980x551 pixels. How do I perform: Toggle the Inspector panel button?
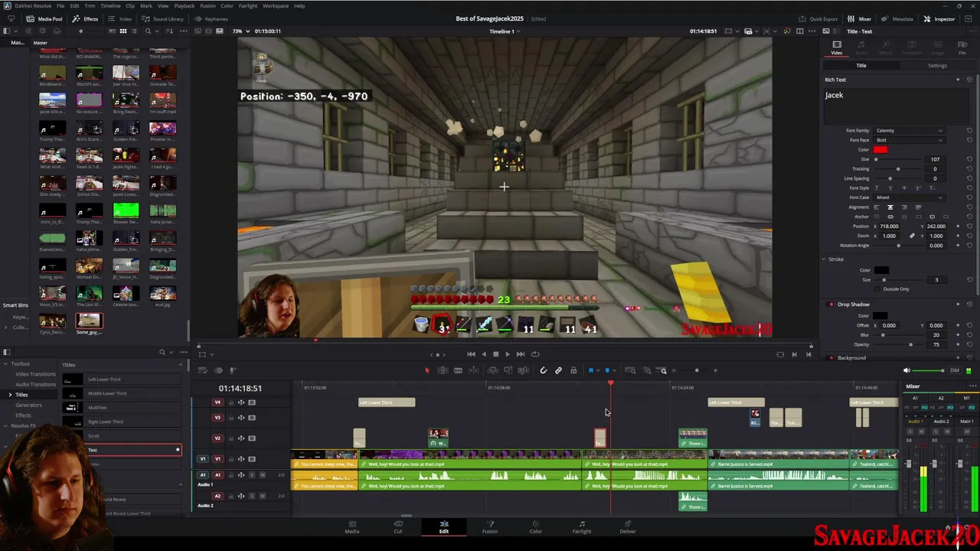pos(940,18)
